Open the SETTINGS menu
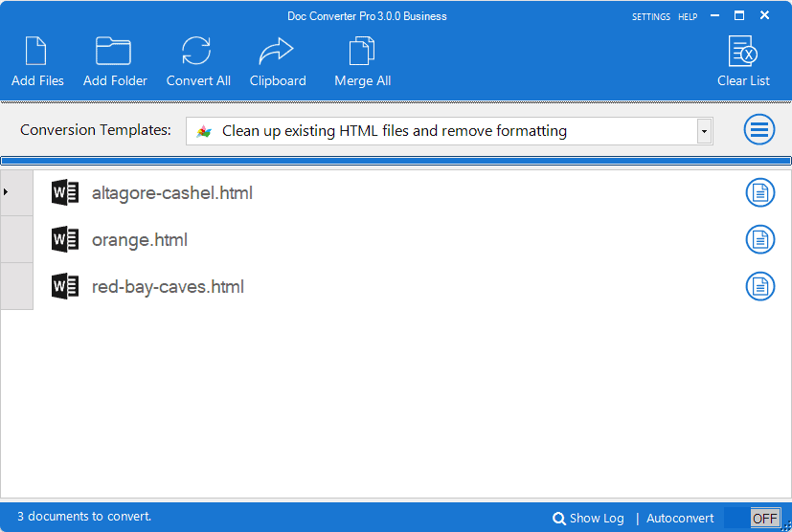792x532 pixels. coord(651,17)
